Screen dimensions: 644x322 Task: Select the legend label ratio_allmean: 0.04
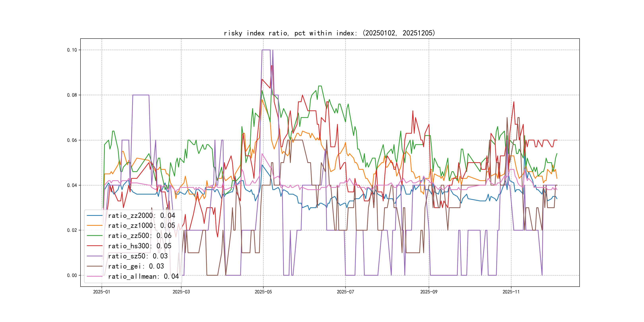coord(143,276)
